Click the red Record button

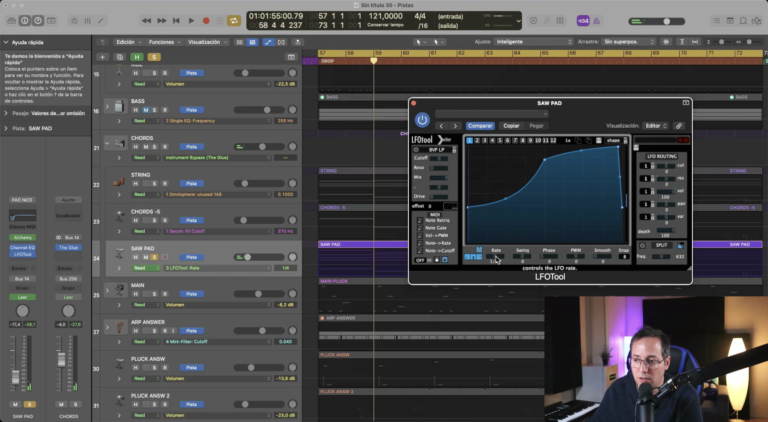click(206, 21)
